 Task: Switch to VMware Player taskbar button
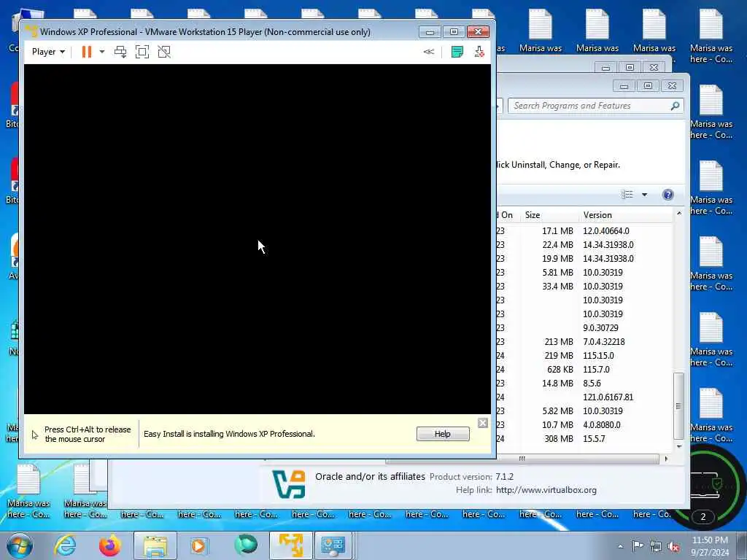(x=291, y=545)
